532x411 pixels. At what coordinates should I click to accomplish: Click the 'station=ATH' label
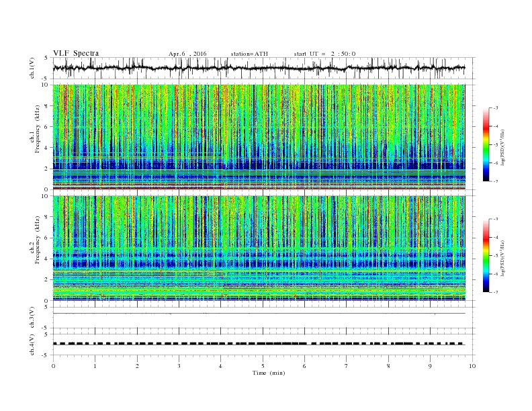pos(249,54)
